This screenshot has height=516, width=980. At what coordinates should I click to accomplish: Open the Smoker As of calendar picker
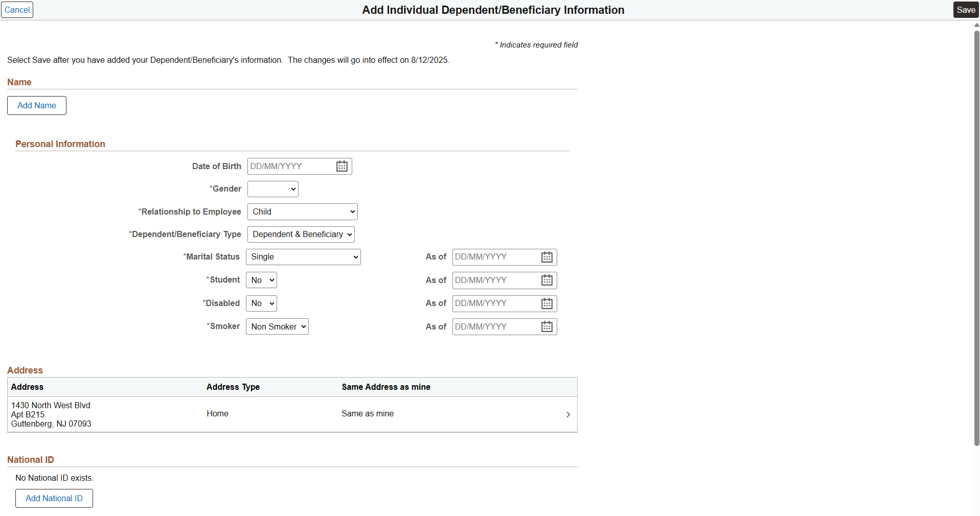[546, 326]
